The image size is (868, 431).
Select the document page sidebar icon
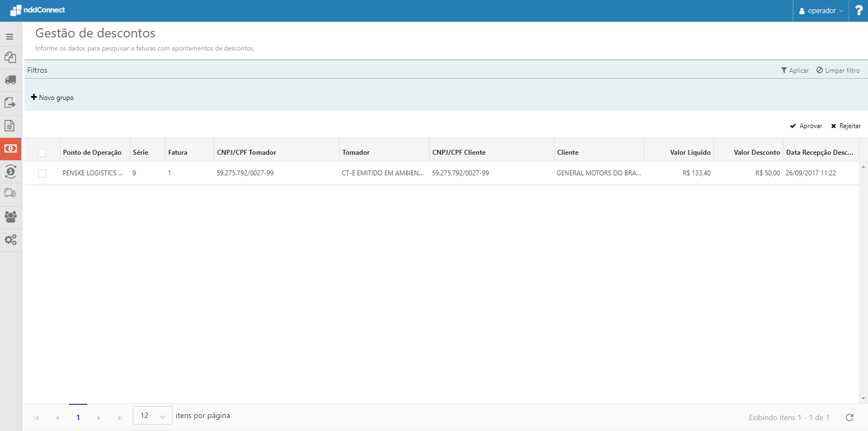pos(10,126)
